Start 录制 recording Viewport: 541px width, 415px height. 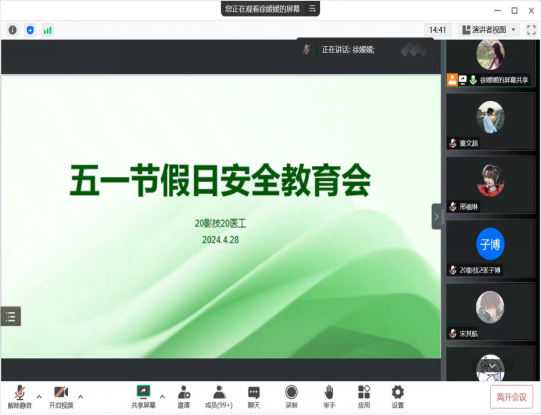(292, 397)
